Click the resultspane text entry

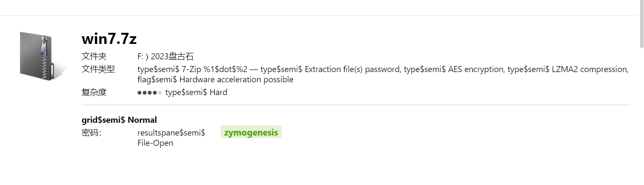pyautogui.click(x=171, y=133)
